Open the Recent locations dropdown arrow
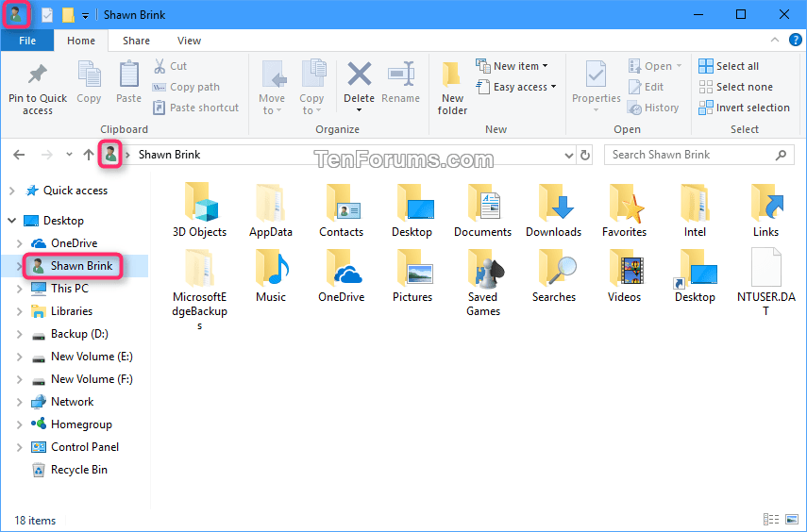Viewport: 807px width, 532px height. (69, 155)
